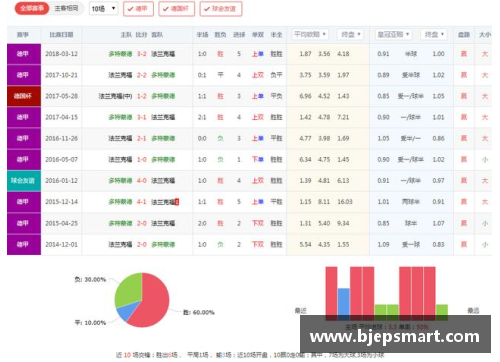Image resolution: width=500 pixels, height=362 pixels.
Task: Click the 受一球 handicap cell
Action: pos(411,244)
